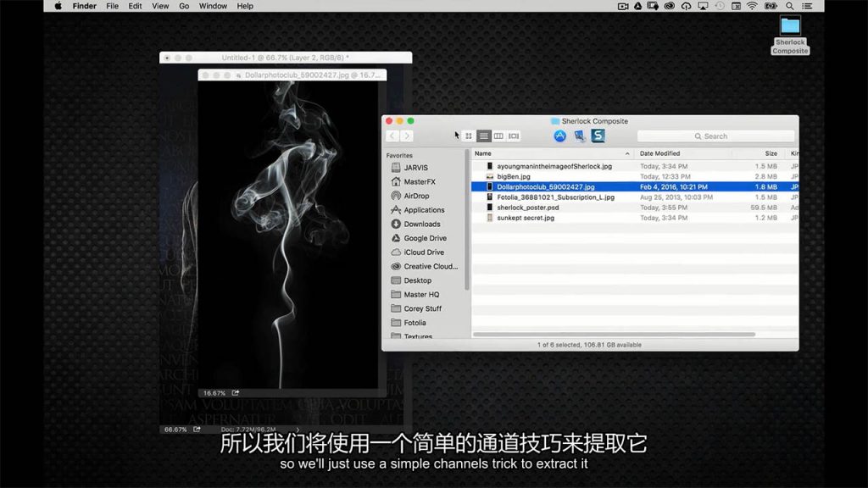This screenshot has height=488, width=868.
Task: Open the Help menu
Action: [245, 6]
